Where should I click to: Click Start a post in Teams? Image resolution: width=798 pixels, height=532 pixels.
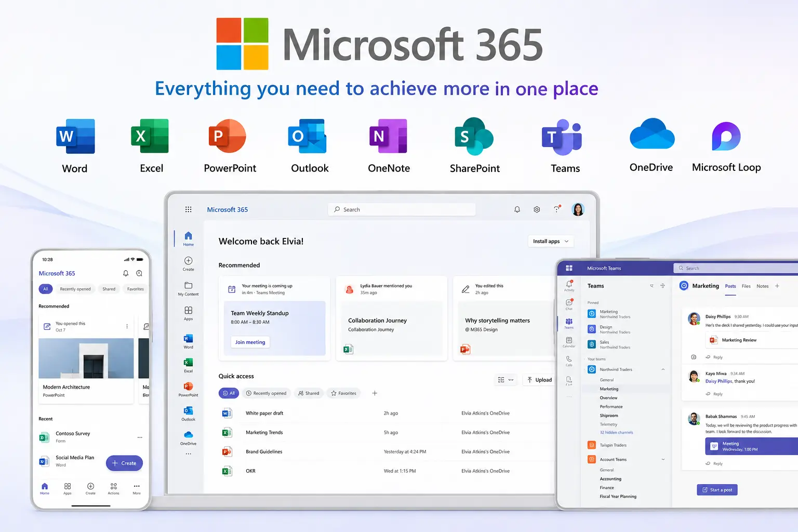pyautogui.click(x=717, y=490)
